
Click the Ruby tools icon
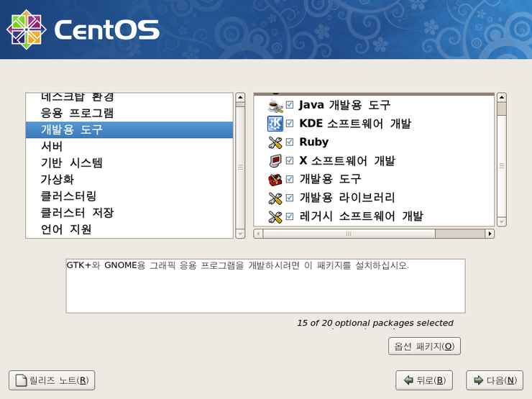point(275,142)
